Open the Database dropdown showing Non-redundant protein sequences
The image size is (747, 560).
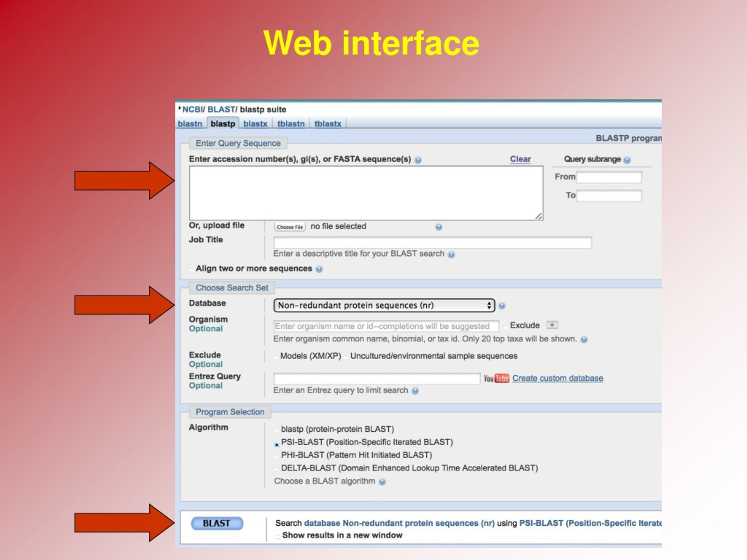384,305
